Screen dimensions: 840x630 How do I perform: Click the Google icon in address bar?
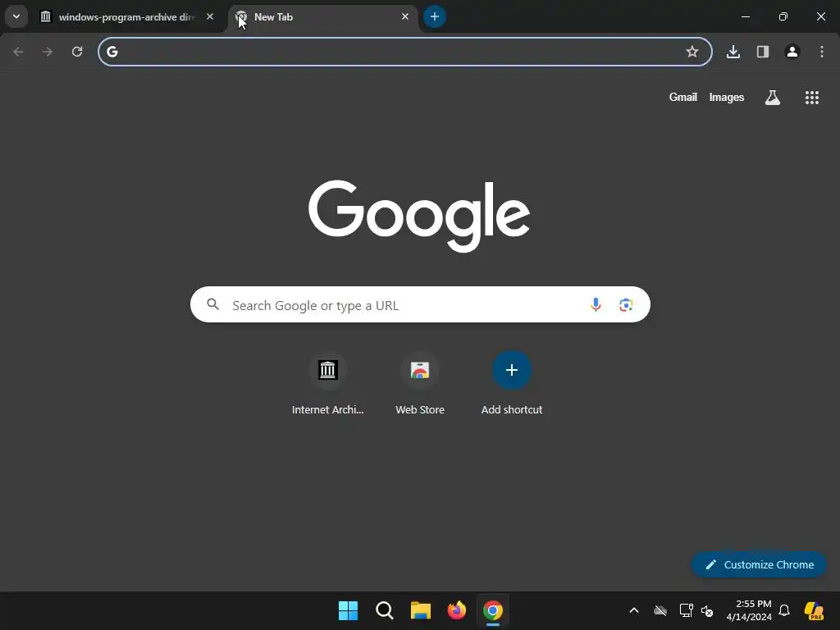click(x=112, y=52)
